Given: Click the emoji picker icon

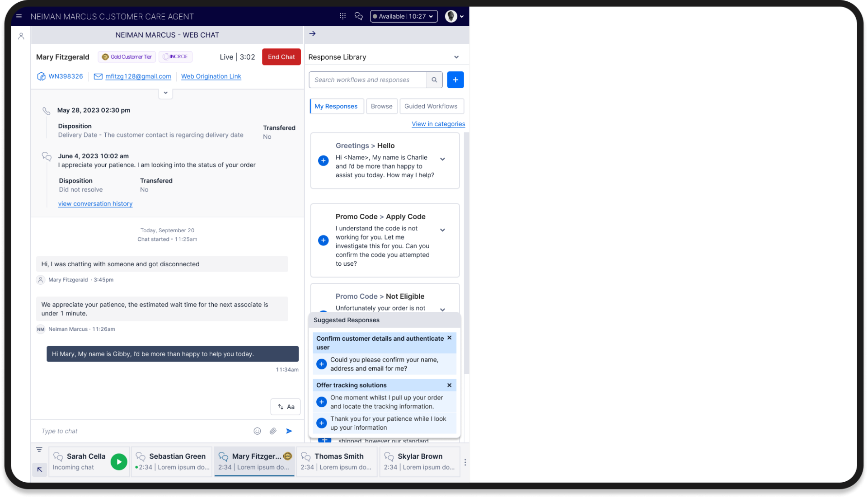Looking at the screenshot, I should click(x=257, y=431).
